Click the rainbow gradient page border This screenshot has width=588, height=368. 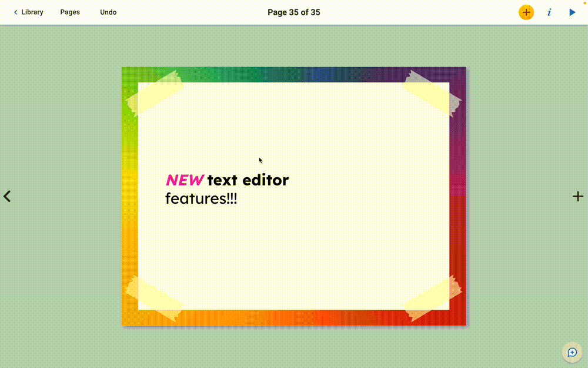pos(294,317)
